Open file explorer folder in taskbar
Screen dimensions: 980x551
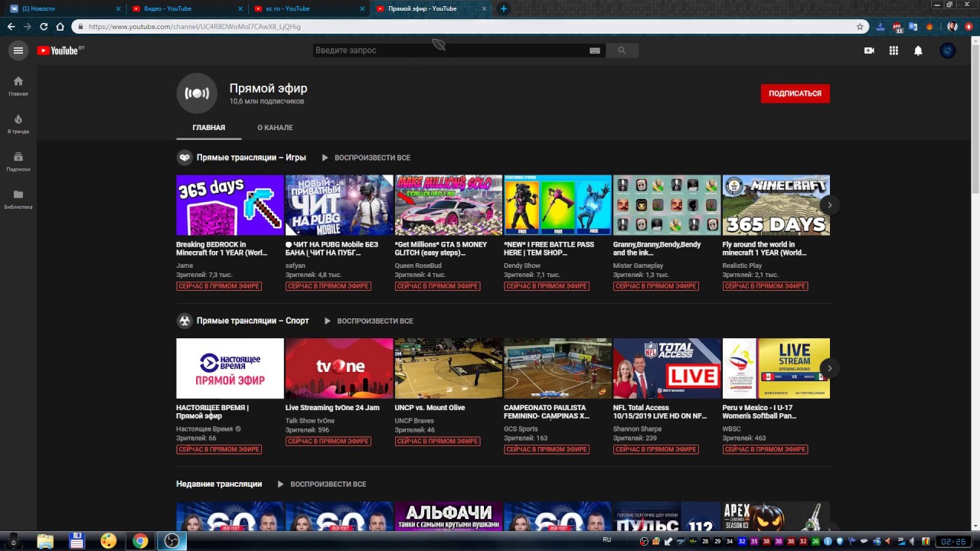(x=45, y=541)
